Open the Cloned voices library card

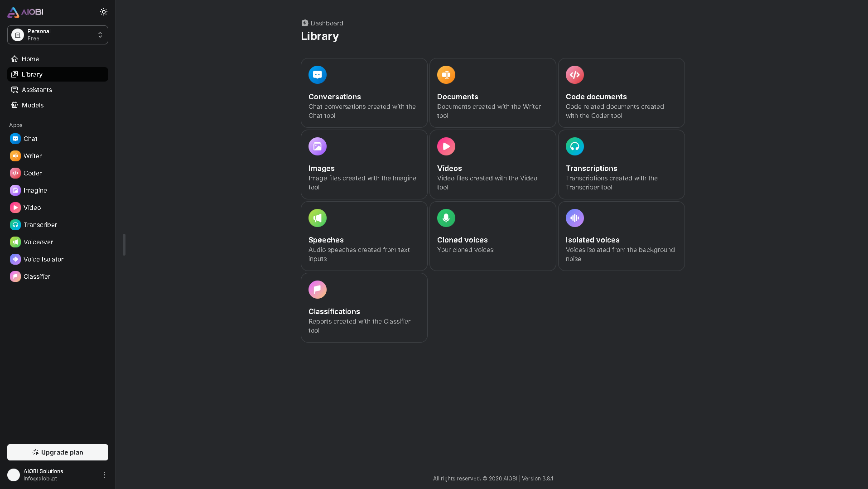point(492,236)
